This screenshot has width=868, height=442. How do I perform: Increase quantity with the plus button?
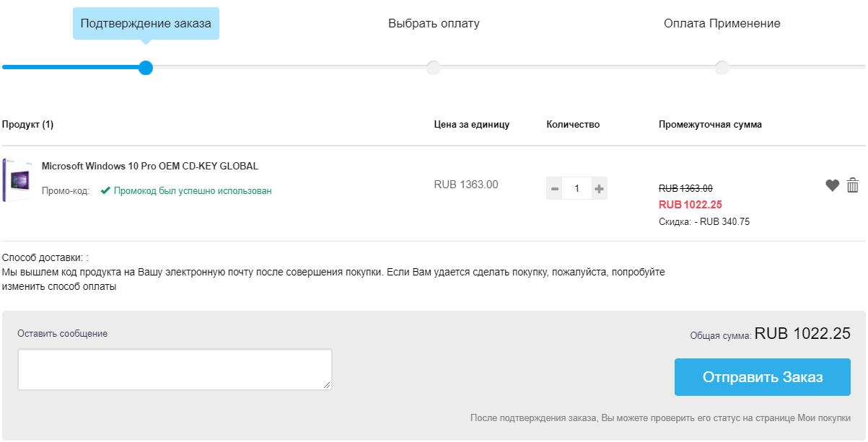[x=599, y=189]
